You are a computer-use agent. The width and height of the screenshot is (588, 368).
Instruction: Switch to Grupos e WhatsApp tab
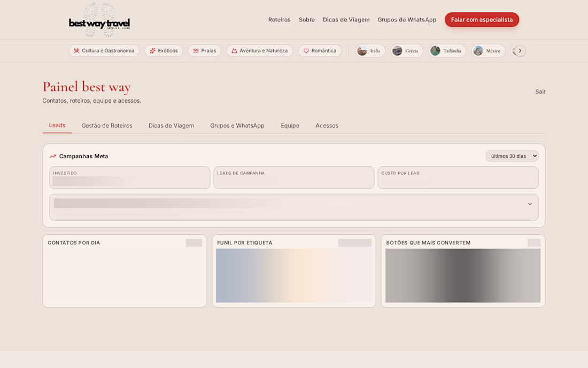click(237, 126)
